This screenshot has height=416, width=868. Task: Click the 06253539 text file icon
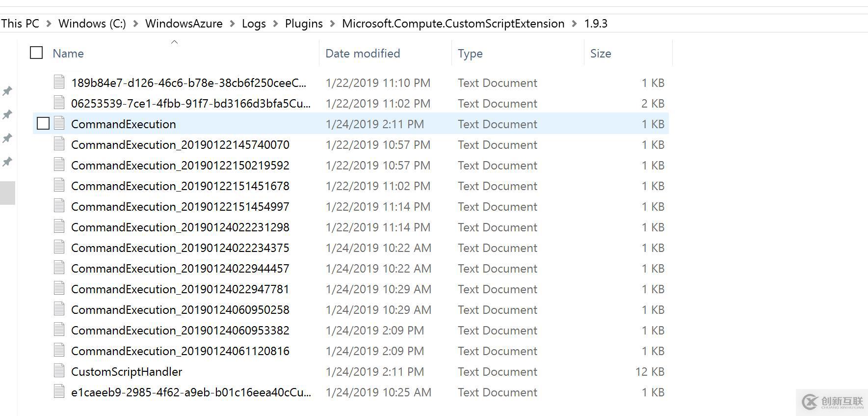point(59,103)
